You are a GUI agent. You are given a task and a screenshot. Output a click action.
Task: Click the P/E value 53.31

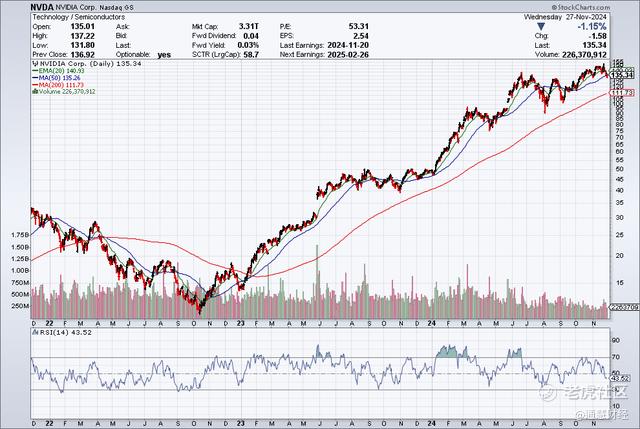358,27
